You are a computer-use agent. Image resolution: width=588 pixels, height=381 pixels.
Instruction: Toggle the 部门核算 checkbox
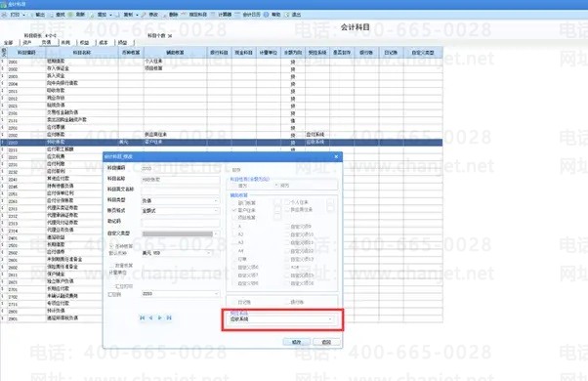[x=234, y=202]
